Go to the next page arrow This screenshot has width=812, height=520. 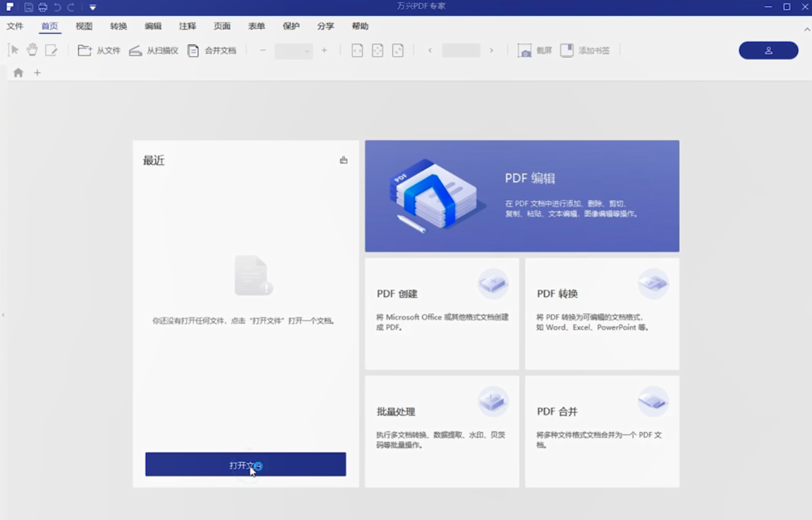pyautogui.click(x=491, y=50)
